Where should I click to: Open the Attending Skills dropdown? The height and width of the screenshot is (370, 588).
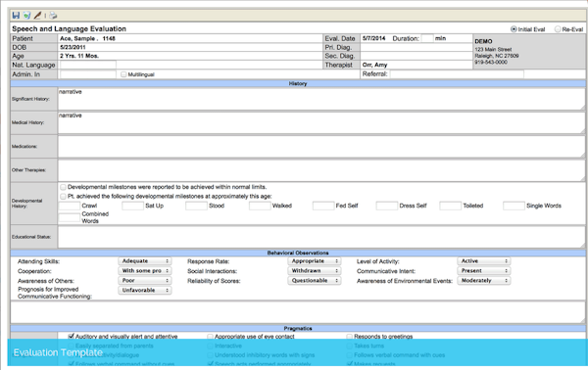coord(145,261)
